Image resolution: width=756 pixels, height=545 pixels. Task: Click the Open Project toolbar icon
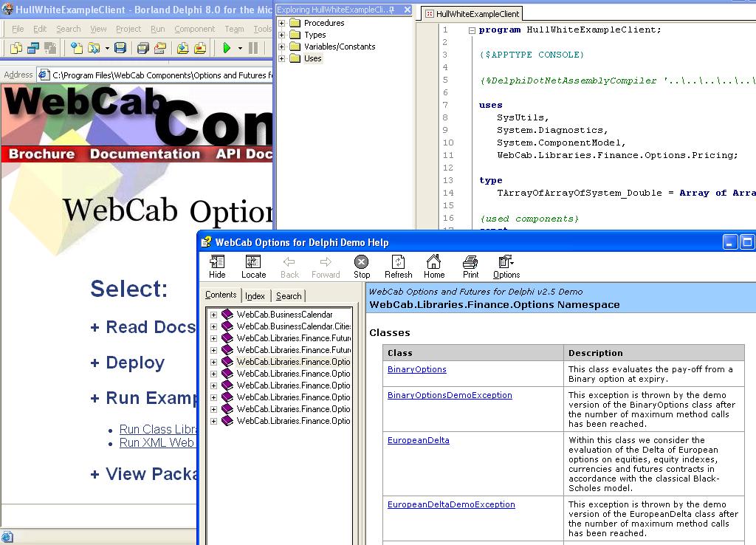[160, 48]
